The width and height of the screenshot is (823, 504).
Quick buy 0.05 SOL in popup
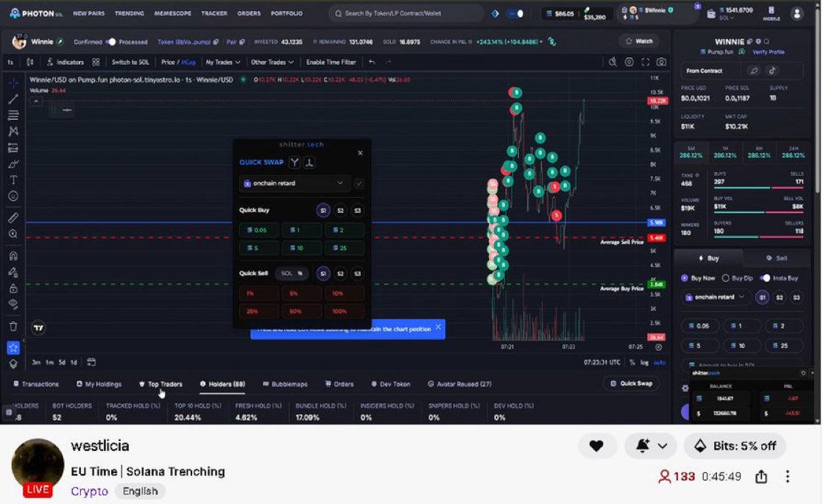[259, 230]
